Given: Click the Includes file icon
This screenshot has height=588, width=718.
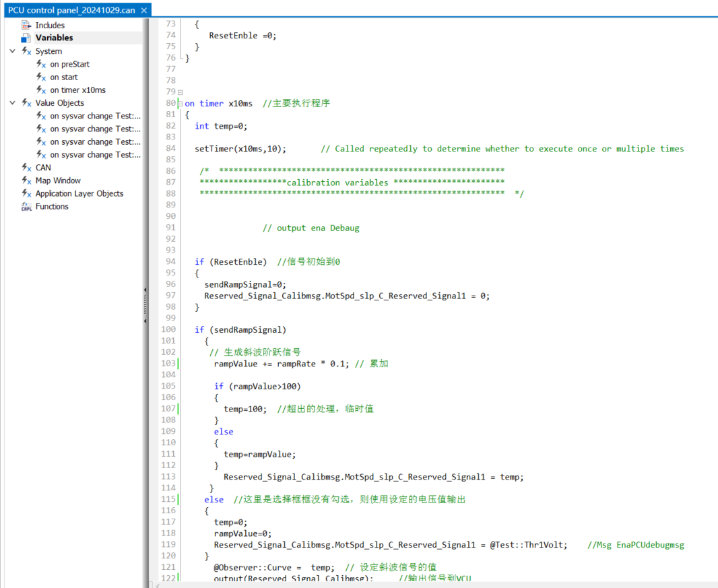Looking at the screenshot, I should (26, 26).
